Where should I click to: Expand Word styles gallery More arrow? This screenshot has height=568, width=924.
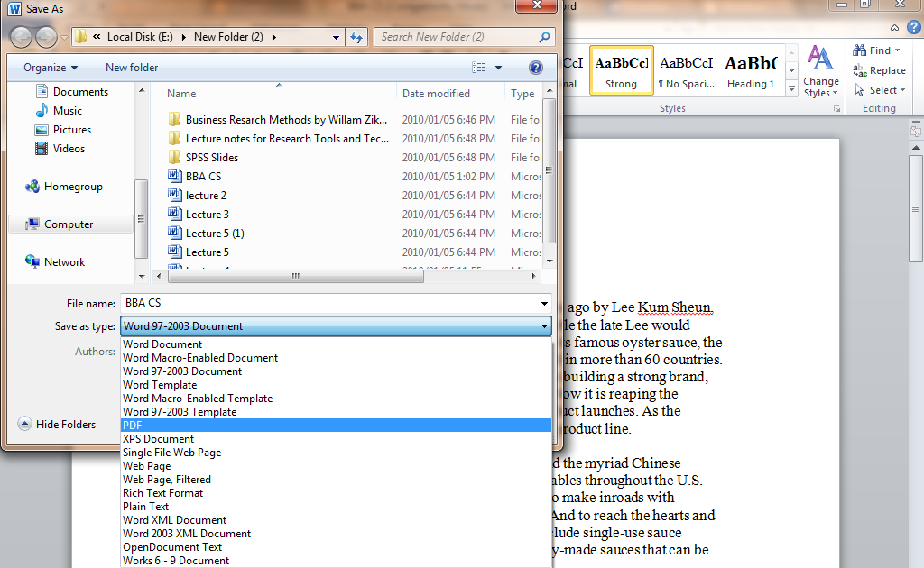point(792,89)
